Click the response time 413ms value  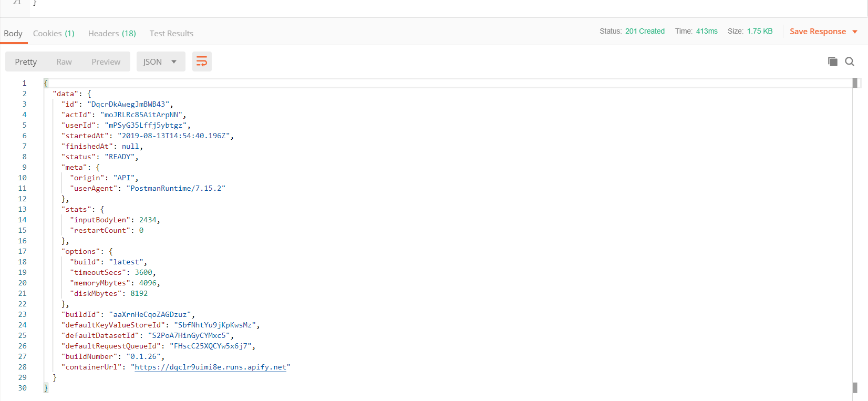pos(707,31)
